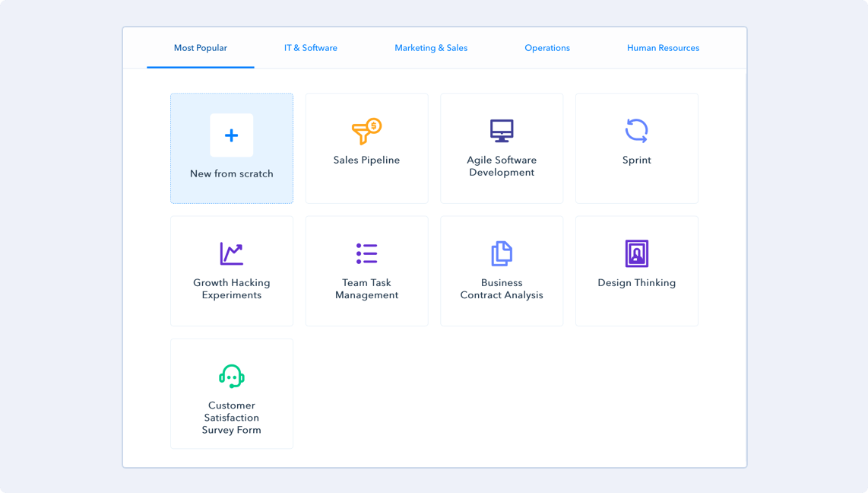Viewport: 868px width, 493px height.
Task: Click the "Sales Pipeline" template title
Action: point(366,161)
